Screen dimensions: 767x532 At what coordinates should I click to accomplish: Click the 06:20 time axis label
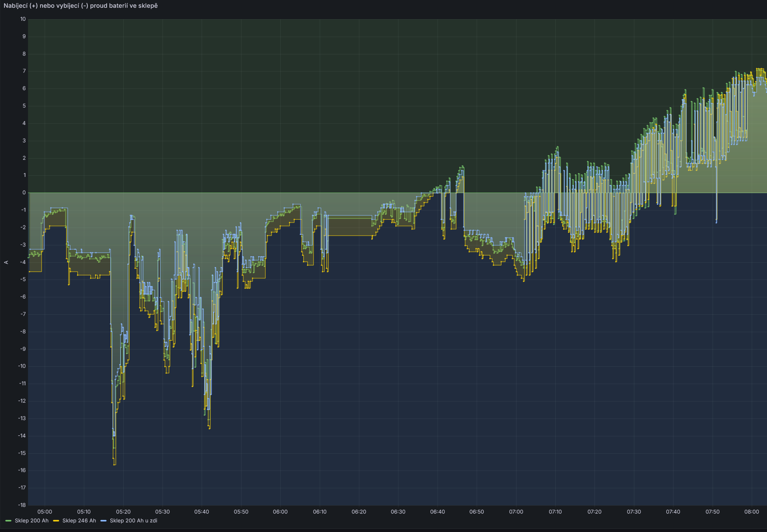click(359, 512)
